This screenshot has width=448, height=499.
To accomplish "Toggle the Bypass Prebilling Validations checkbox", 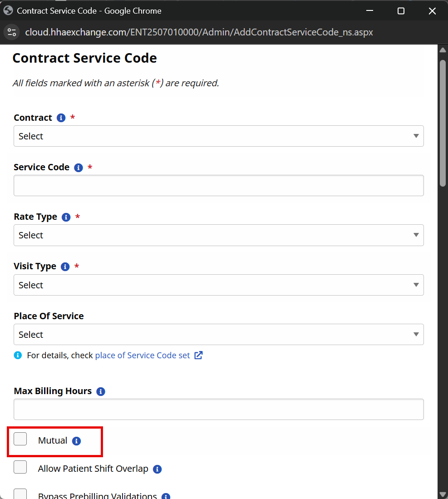I will click(20, 494).
